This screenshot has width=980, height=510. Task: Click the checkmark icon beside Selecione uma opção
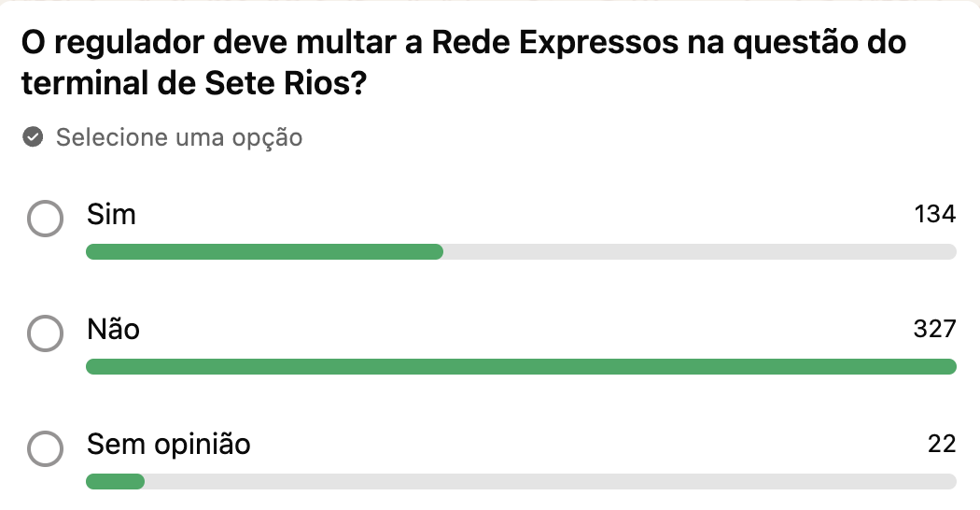[33, 138]
